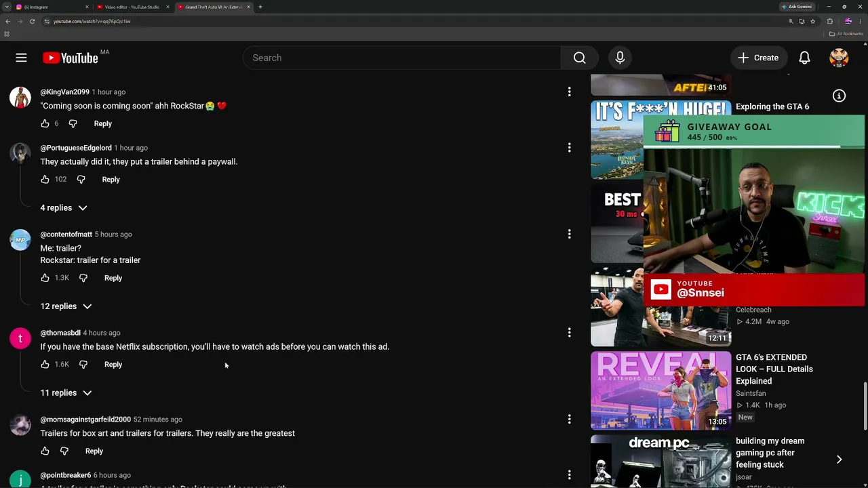Open the three-dot menu on @contentofmatt's comment
The width and height of the screenshot is (868, 488).
pos(569,234)
